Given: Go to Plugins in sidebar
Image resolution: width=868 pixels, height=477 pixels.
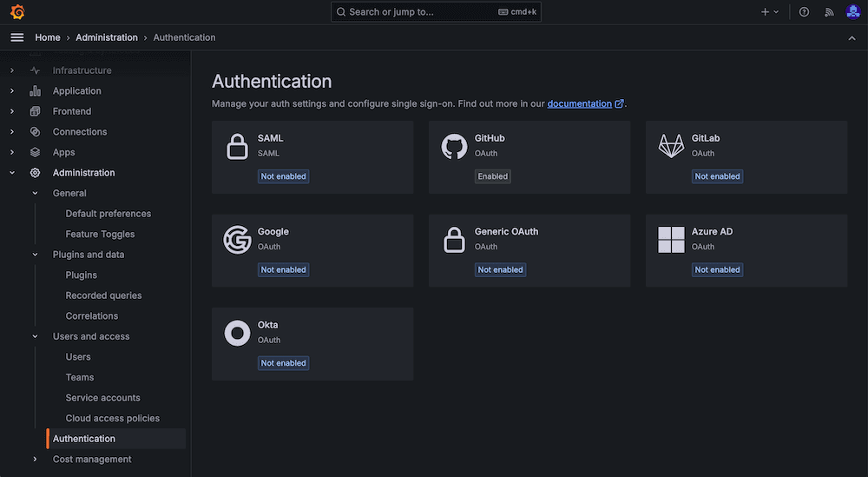Looking at the screenshot, I should point(82,275).
